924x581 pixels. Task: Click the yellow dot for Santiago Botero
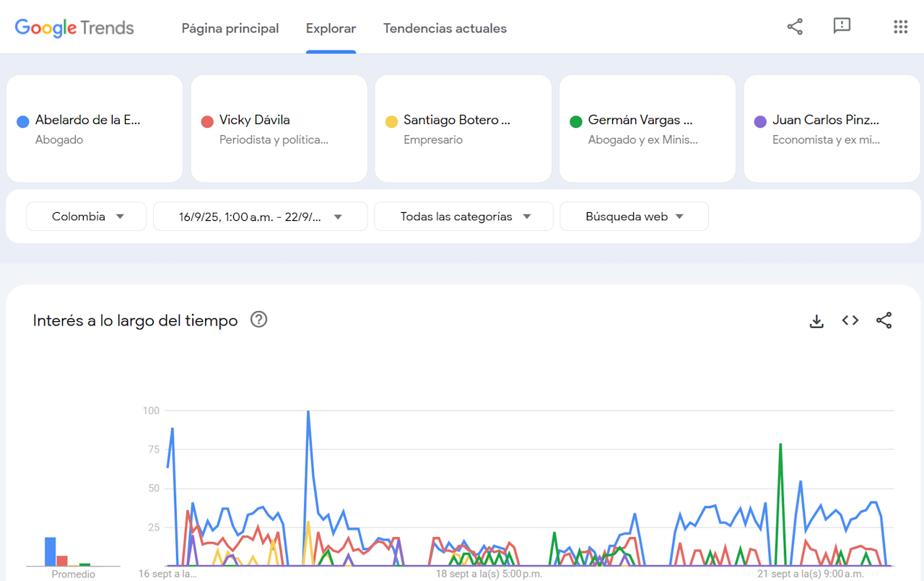pyautogui.click(x=391, y=121)
